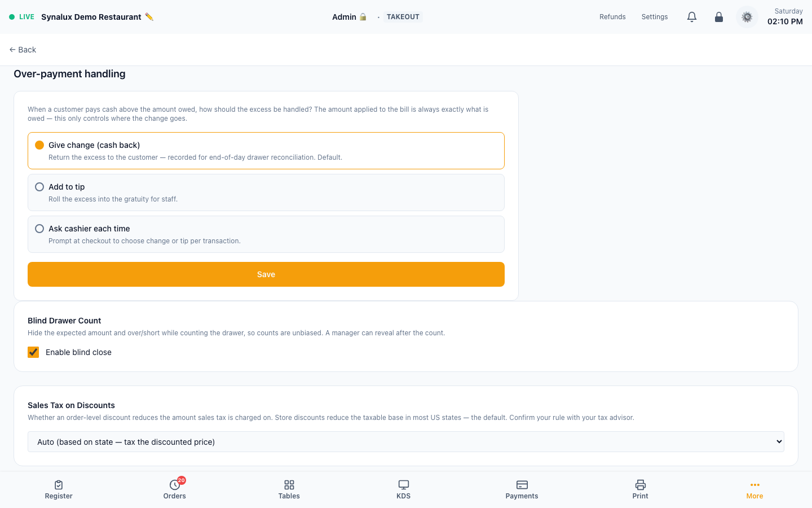The width and height of the screenshot is (812, 508).
Task: Click the lock screen icon
Action: [x=719, y=17]
